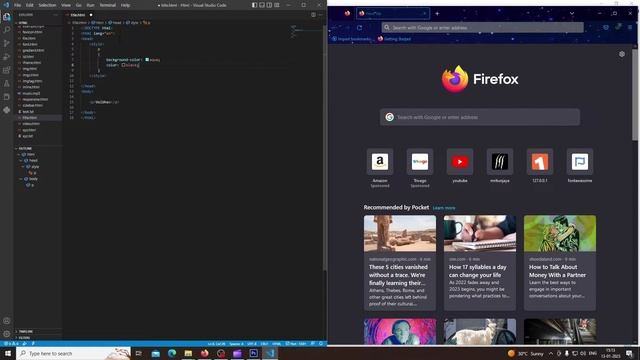Collapse the HTML folder header in Explorer
Screen dimensions: 640x360
click(23, 23)
